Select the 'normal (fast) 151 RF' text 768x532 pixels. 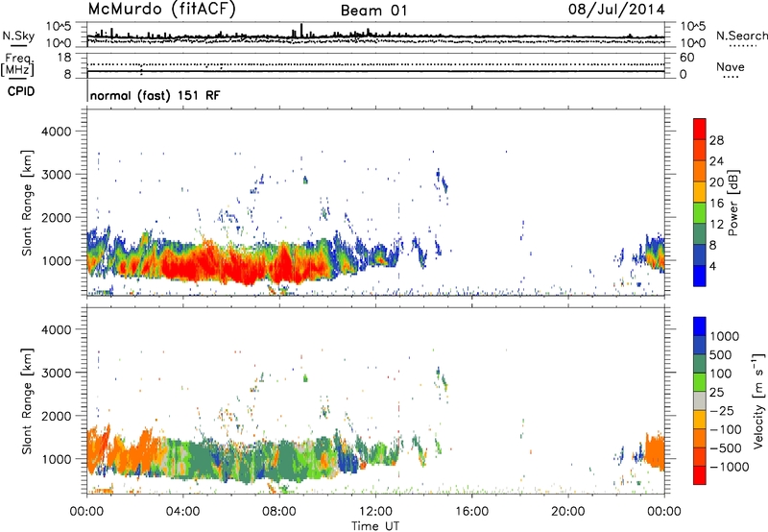pyautogui.click(x=156, y=95)
